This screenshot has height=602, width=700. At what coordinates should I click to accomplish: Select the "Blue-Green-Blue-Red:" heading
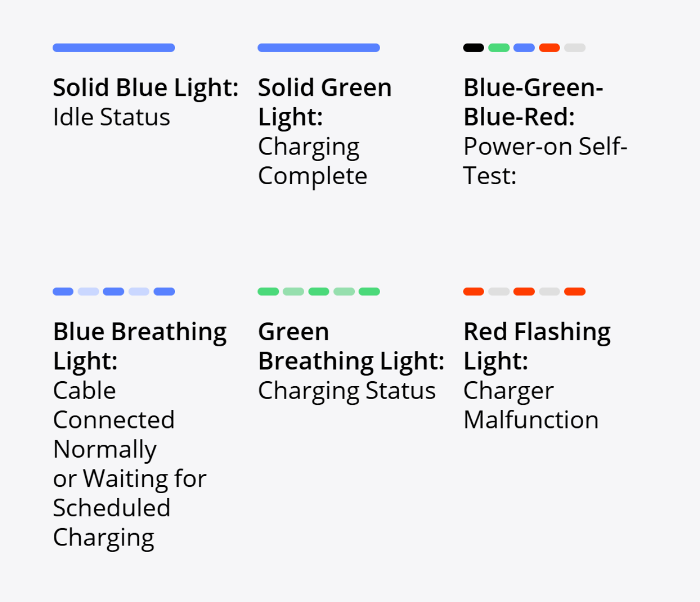click(533, 102)
